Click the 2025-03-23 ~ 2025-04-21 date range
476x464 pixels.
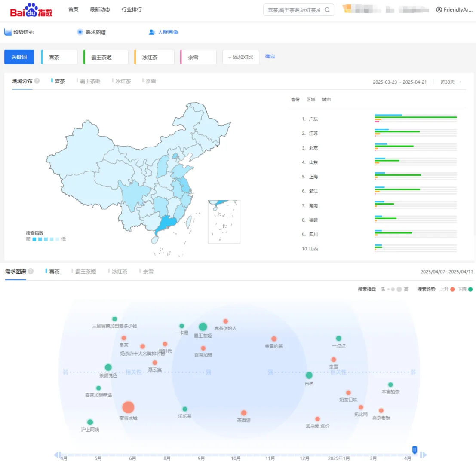[x=399, y=82]
